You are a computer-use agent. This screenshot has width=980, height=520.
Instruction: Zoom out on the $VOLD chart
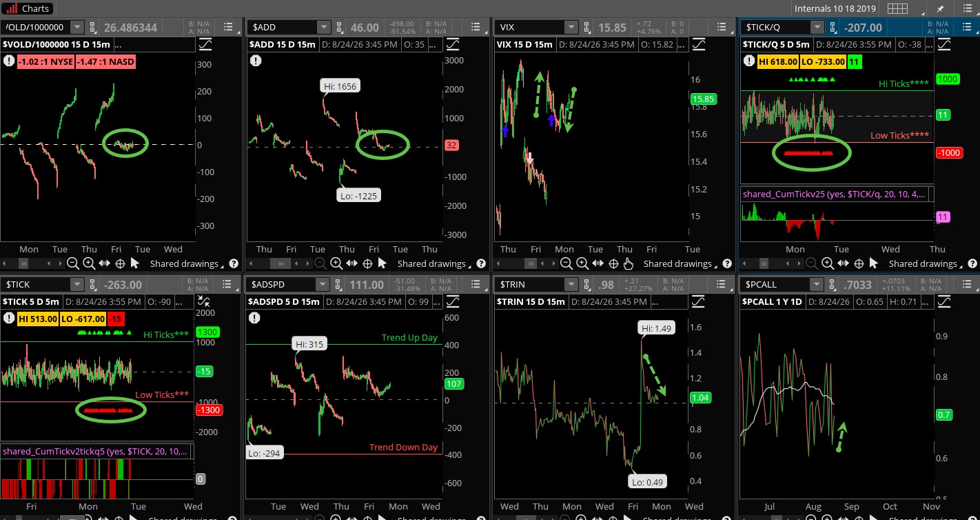(73, 263)
